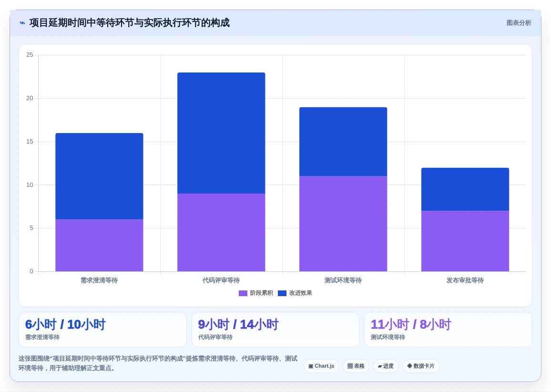
Task: Click the 代码评审等待 x-axis label
Action: pyautogui.click(x=221, y=280)
